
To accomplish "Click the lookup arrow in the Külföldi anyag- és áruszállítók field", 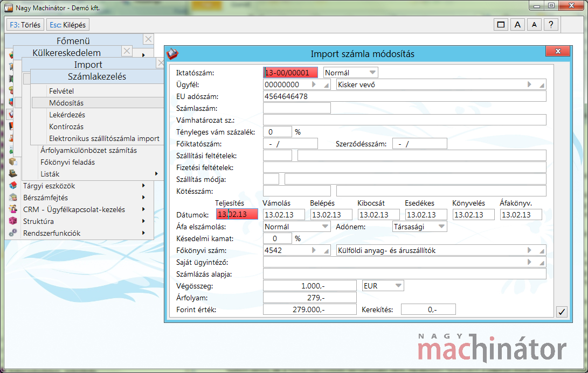I will 529,250.
